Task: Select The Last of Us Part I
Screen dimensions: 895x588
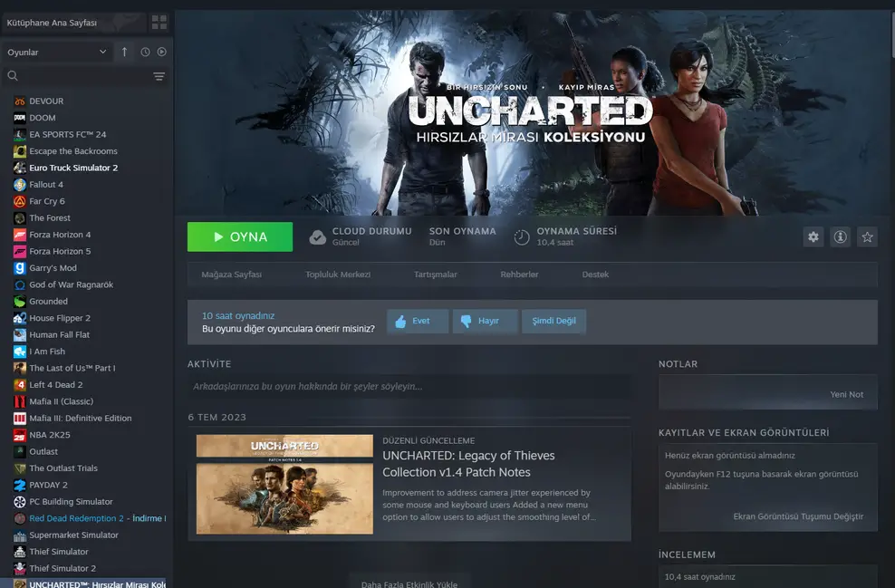Action: point(72,368)
